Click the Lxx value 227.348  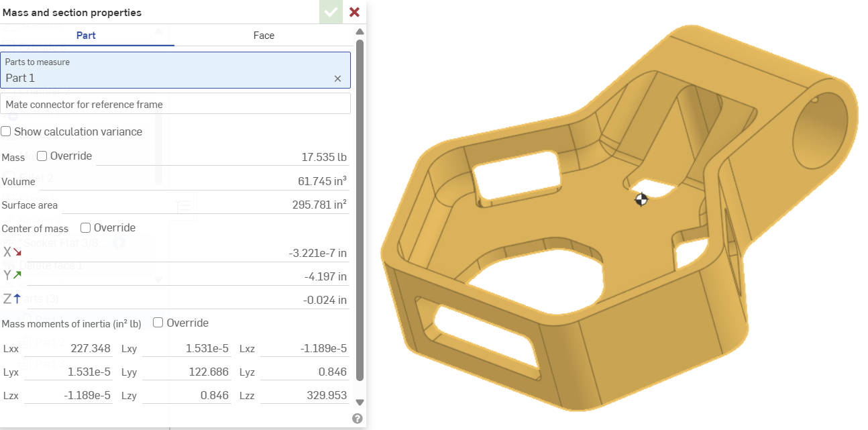[91, 348]
